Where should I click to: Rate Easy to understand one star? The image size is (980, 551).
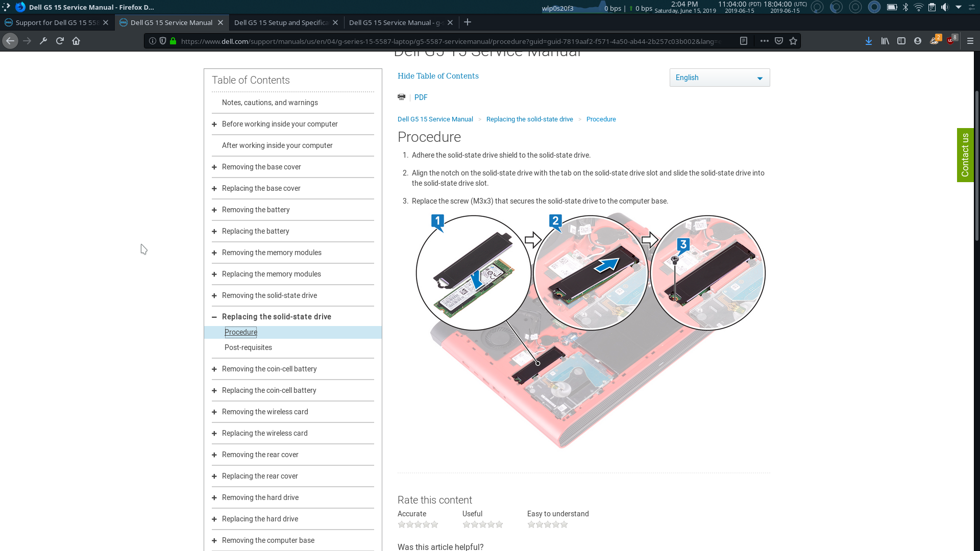pos(531,524)
